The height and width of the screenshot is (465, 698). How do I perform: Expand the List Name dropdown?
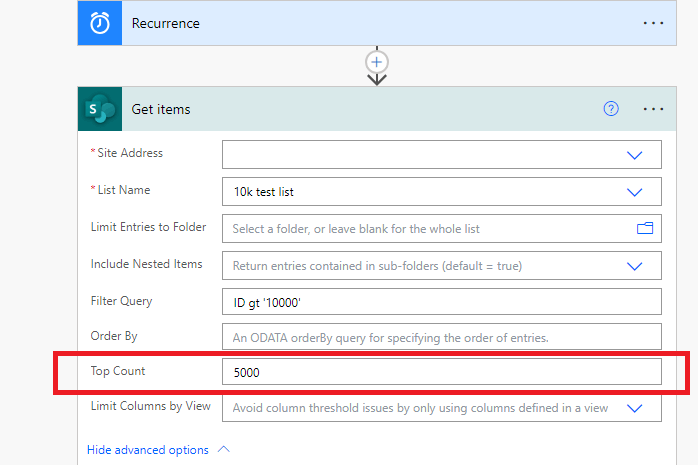[634, 192]
